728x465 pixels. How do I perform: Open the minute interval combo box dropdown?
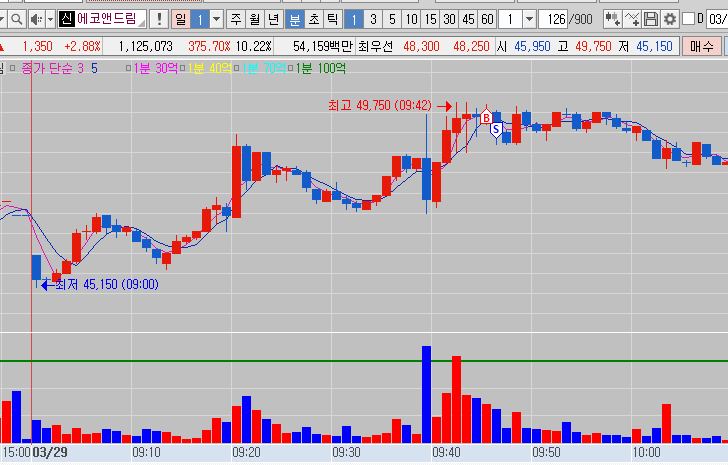click(x=528, y=19)
